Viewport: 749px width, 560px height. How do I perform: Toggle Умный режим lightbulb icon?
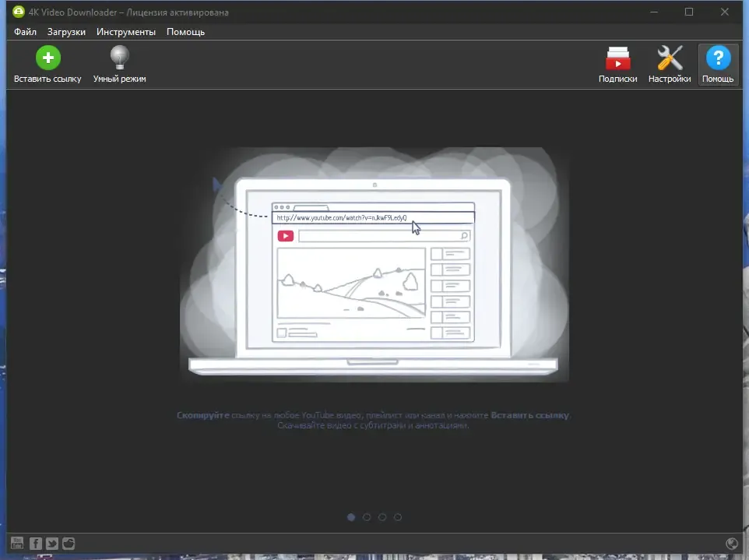point(119,58)
